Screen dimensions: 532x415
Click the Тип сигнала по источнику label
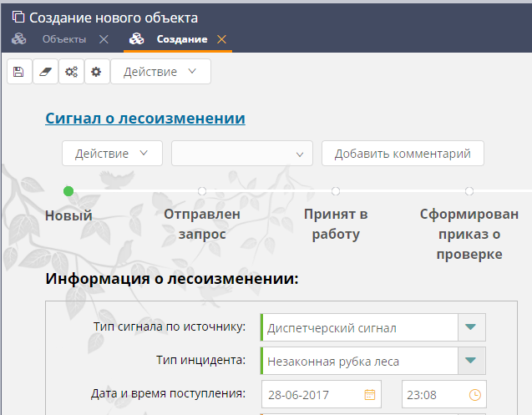pyautogui.click(x=170, y=326)
